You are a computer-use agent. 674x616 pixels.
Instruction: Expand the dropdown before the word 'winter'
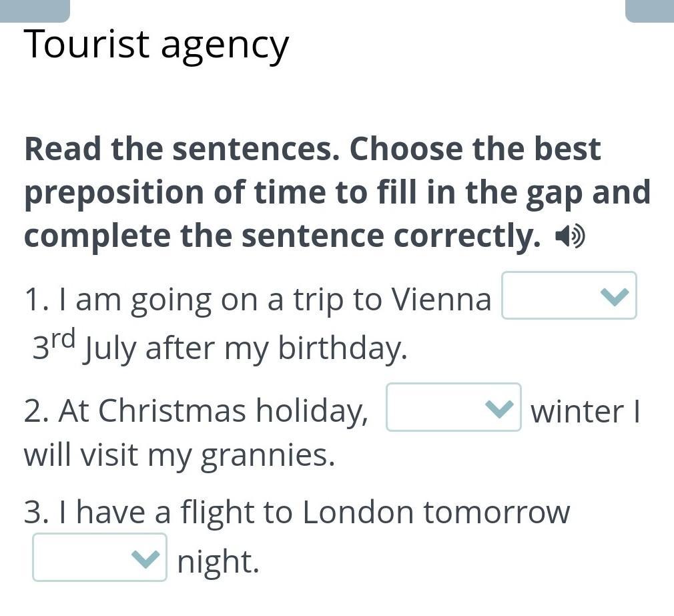click(x=453, y=407)
